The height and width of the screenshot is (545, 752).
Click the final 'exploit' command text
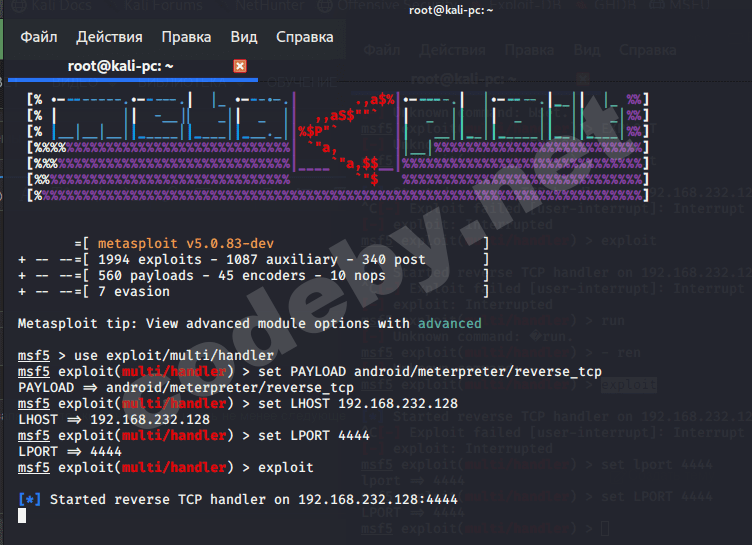tap(286, 468)
